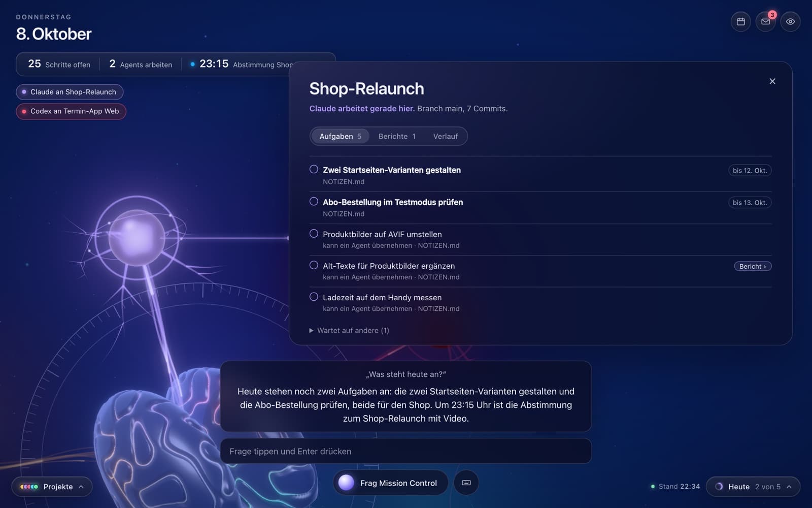
Task: Click the Stand 22:34 status
Action: click(675, 487)
